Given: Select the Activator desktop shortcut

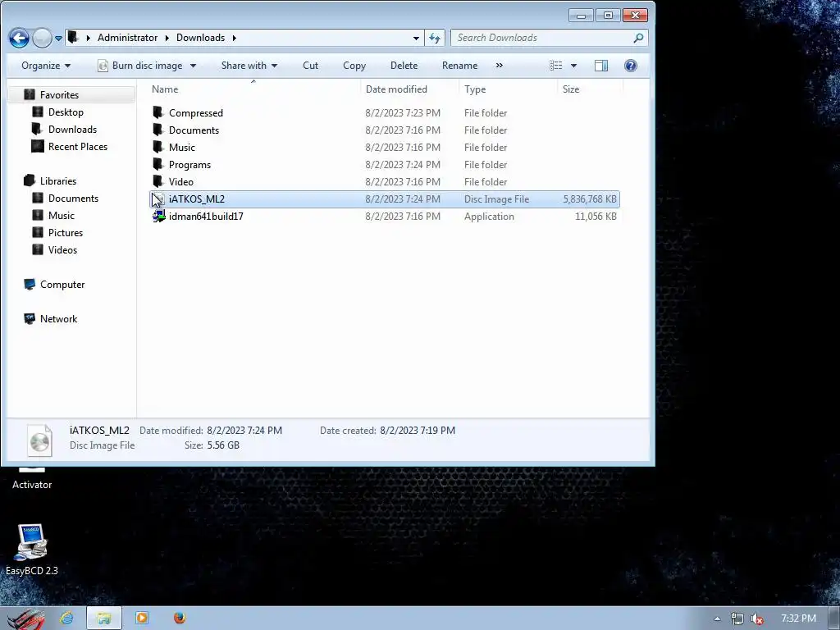Looking at the screenshot, I should click(32, 479).
